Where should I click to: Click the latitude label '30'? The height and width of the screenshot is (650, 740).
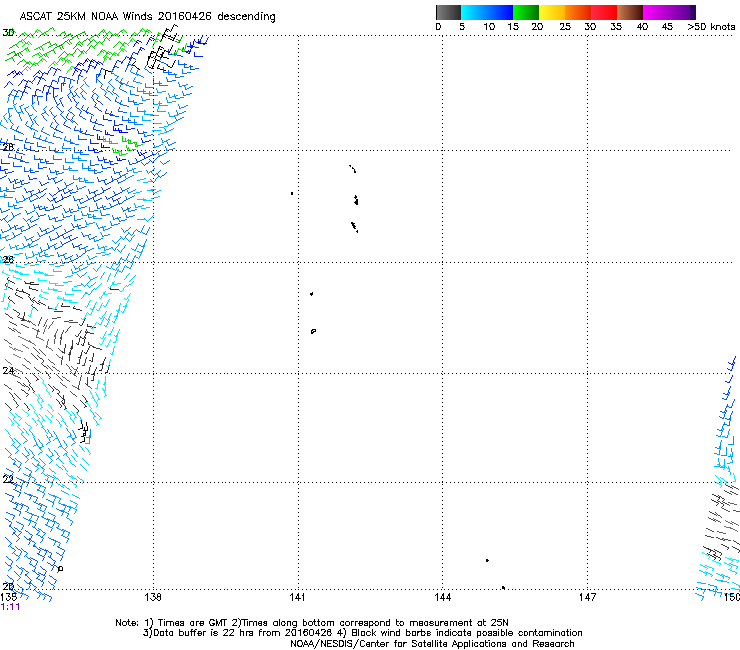(8, 33)
